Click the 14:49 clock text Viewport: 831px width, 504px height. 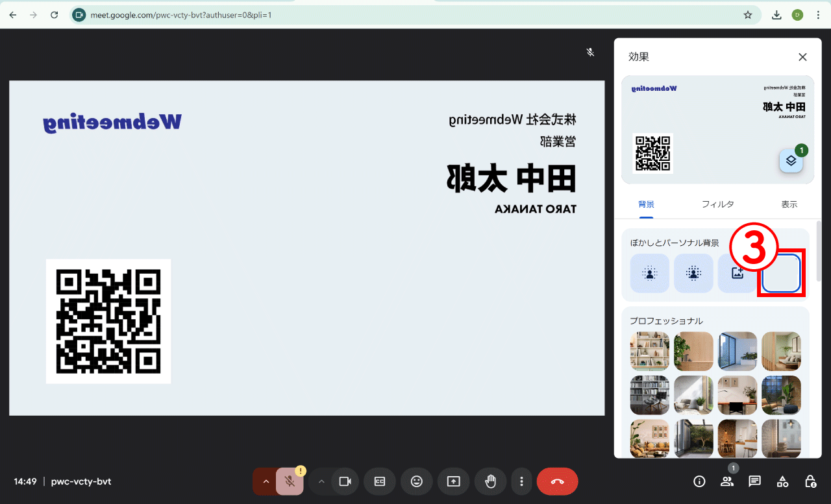coord(25,481)
